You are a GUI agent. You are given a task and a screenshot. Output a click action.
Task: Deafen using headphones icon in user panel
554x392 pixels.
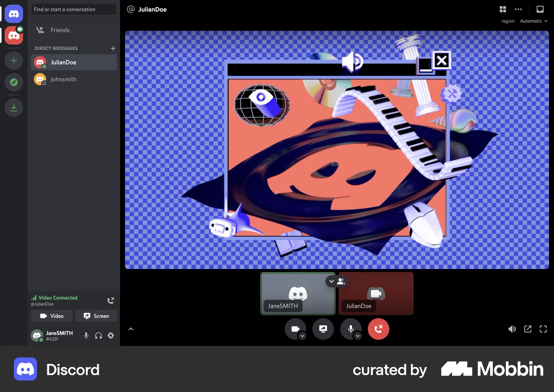pos(98,336)
